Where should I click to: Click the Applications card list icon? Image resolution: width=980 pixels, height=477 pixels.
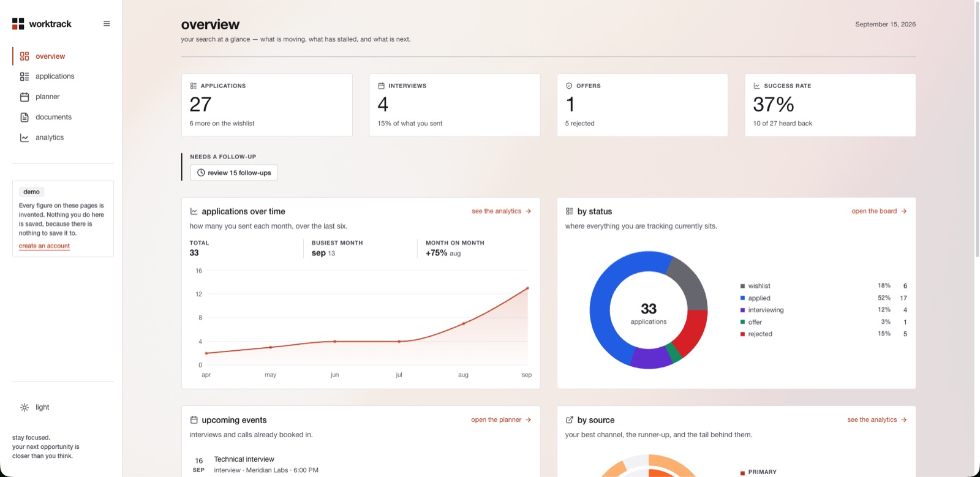pyautogui.click(x=194, y=86)
